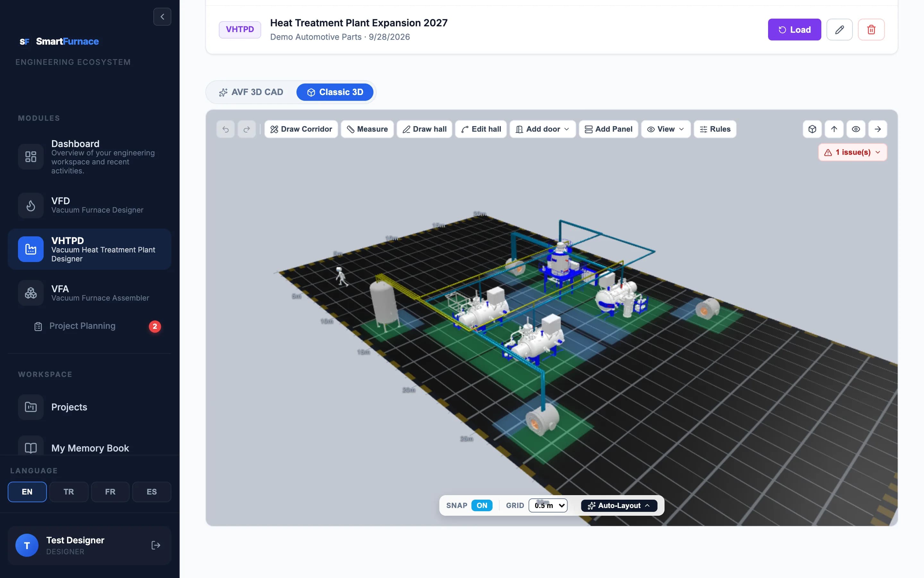
Task: Open the View dropdown menu
Action: (665, 129)
